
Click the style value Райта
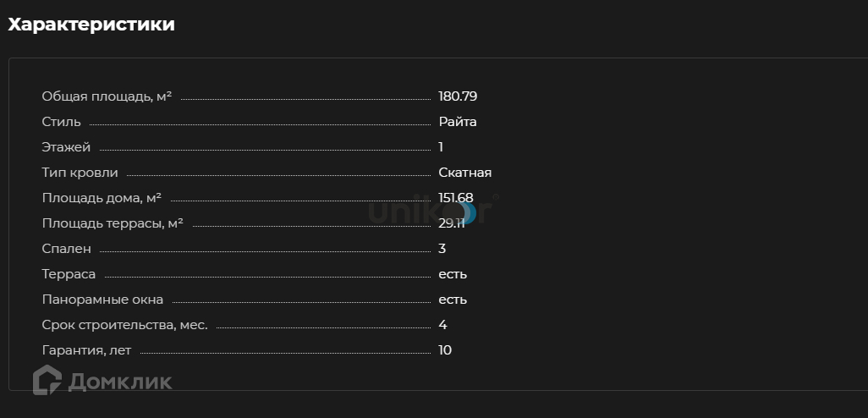click(458, 122)
